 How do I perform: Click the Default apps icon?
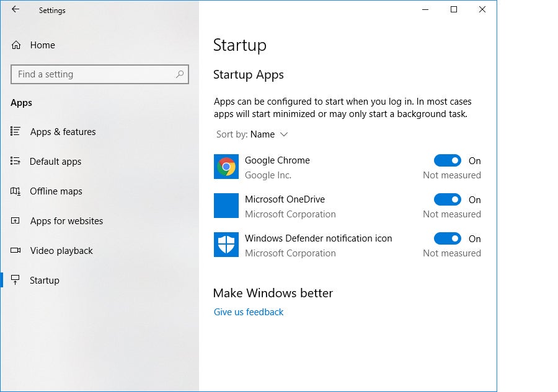click(x=15, y=161)
